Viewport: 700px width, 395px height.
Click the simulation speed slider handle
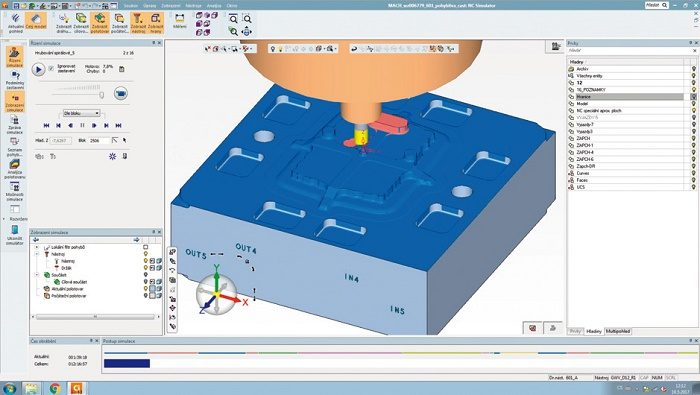pyautogui.click(x=102, y=95)
